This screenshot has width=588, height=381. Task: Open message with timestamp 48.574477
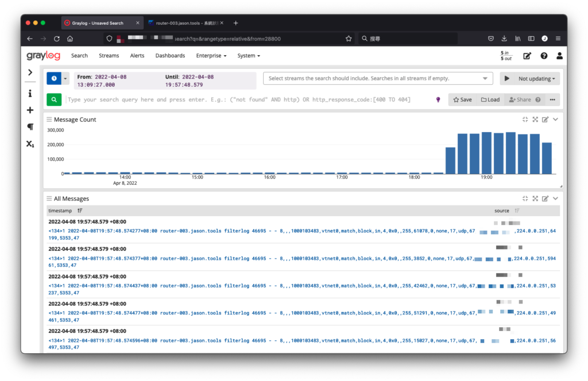(x=302, y=316)
